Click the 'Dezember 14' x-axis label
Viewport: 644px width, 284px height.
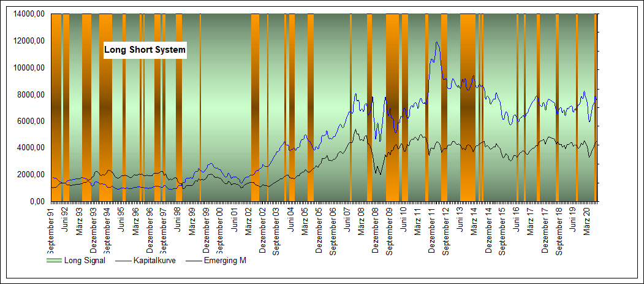(488, 229)
